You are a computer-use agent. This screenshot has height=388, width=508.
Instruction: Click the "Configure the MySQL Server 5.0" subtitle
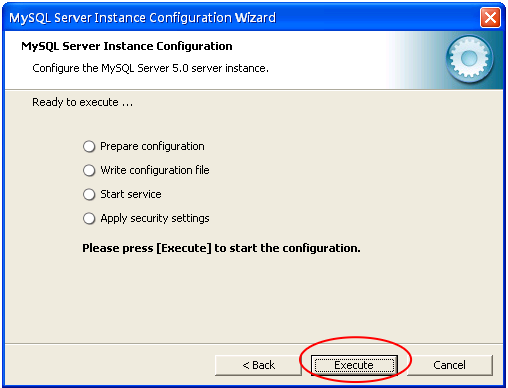pyautogui.click(x=150, y=68)
